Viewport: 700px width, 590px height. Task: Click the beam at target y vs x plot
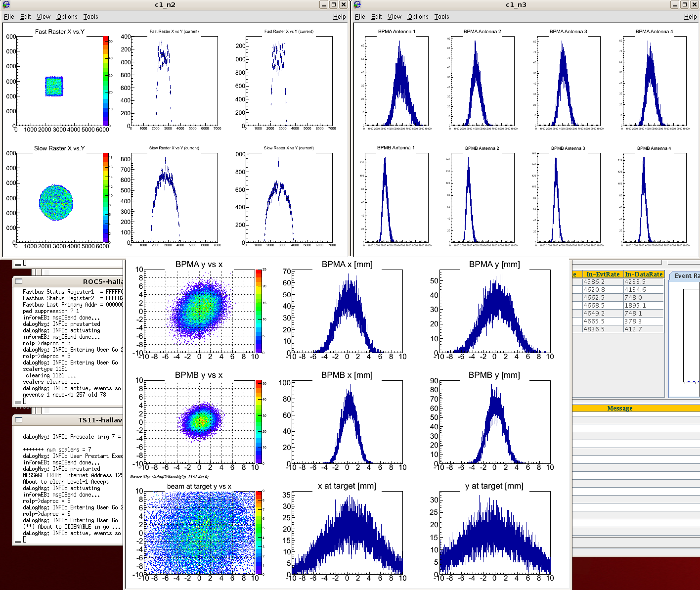[199, 533]
